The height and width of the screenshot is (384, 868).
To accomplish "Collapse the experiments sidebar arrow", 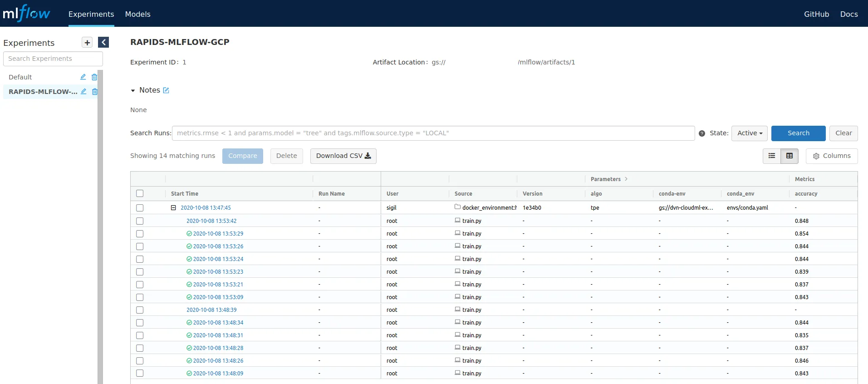I will tap(103, 42).
